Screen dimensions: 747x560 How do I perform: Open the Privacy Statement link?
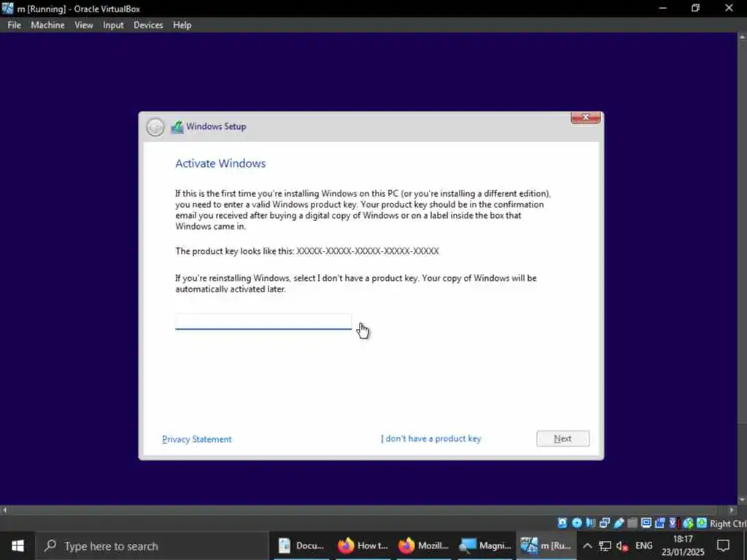[x=197, y=439]
